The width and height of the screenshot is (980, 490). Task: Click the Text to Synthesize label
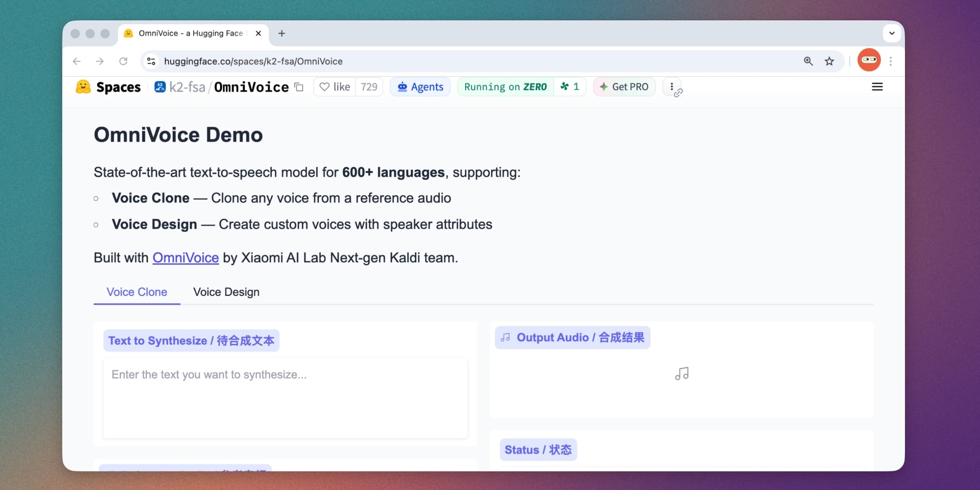[191, 340]
